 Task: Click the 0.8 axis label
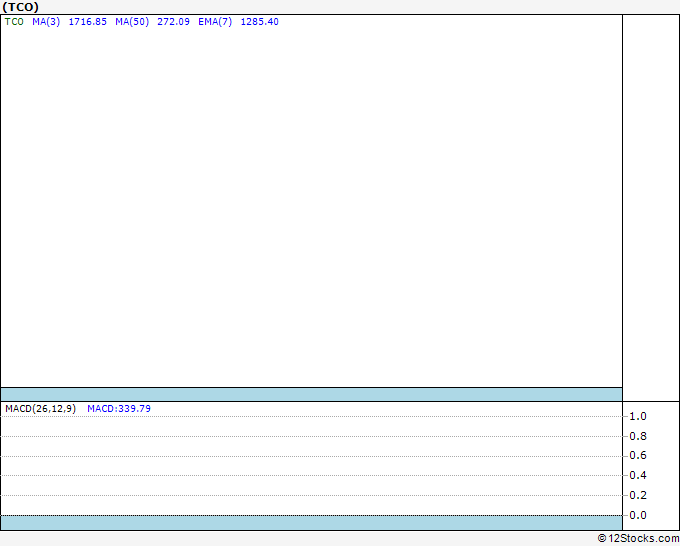pos(638,436)
